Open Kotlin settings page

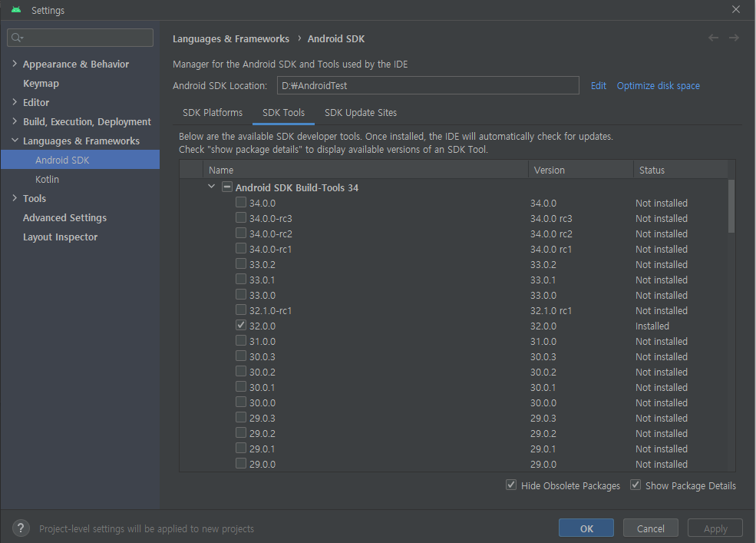coord(48,179)
